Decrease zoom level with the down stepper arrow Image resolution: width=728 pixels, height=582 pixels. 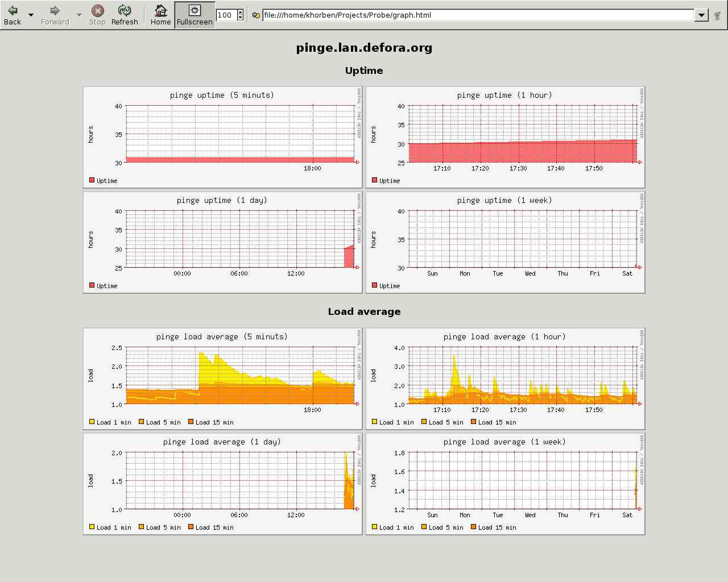click(x=240, y=18)
